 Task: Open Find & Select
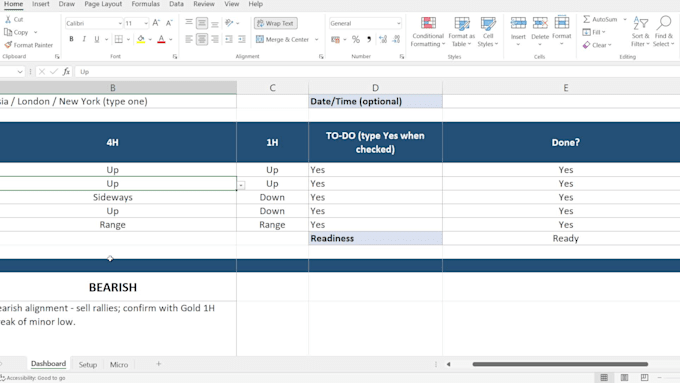[x=664, y=31]
